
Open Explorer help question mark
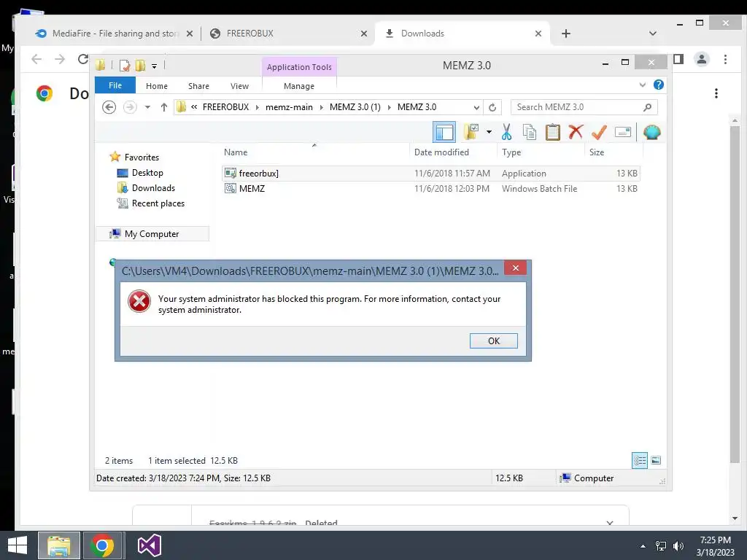pyautogui.click(x=659, y=85)
